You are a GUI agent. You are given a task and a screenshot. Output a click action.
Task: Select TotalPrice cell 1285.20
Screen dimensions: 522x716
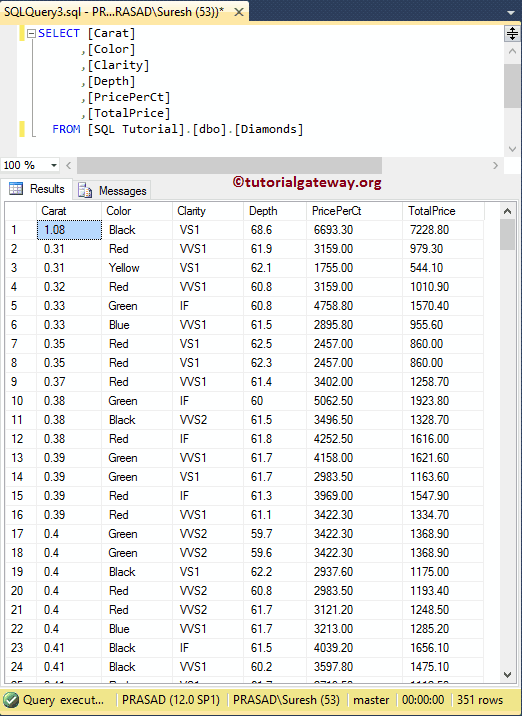click(443, 629)
